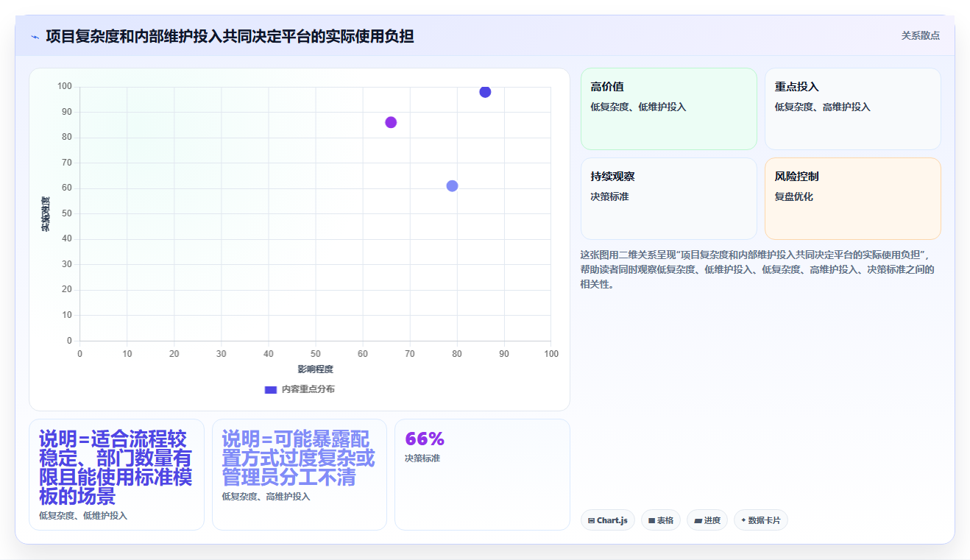Viewport: 970px width, 560px height.
Task: Click the 决策标准 label under 66%
Action: point(422,458)
